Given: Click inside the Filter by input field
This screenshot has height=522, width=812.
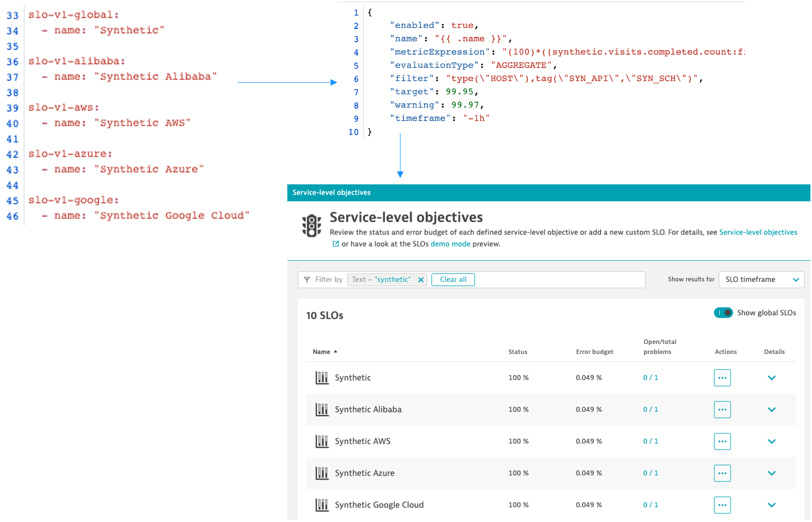Looking at the screenshot, I should (558, 280).
